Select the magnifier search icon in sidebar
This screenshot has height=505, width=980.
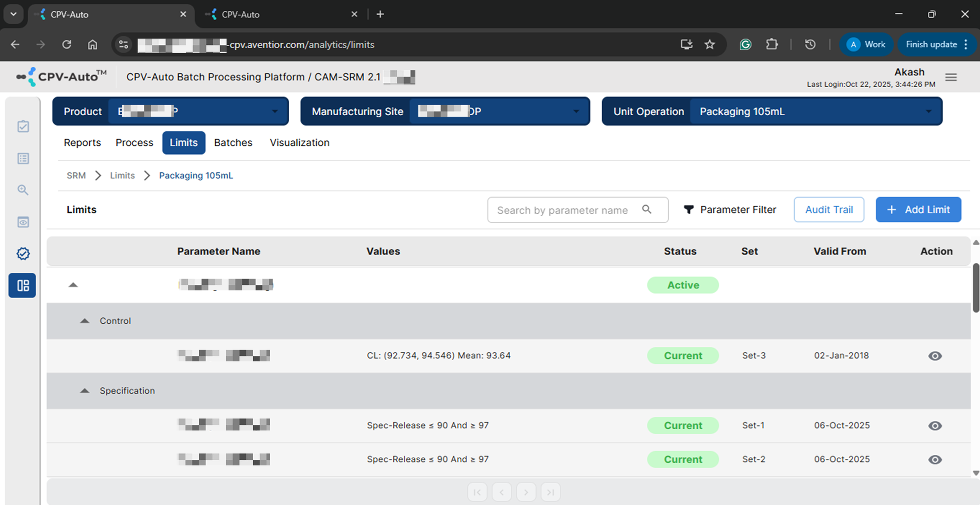point(23,190)
